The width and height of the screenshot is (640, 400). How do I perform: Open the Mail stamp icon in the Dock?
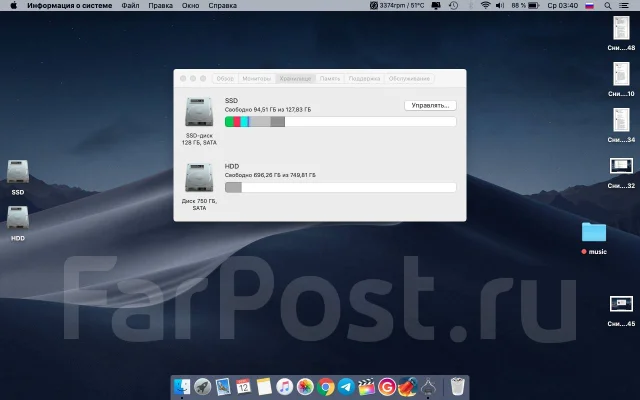point(223,387)
